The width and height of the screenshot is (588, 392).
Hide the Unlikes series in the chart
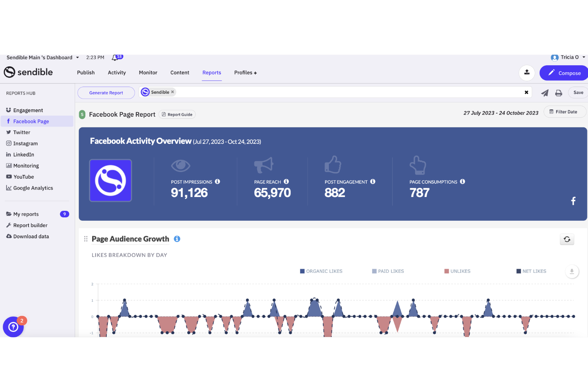[458, 271]
